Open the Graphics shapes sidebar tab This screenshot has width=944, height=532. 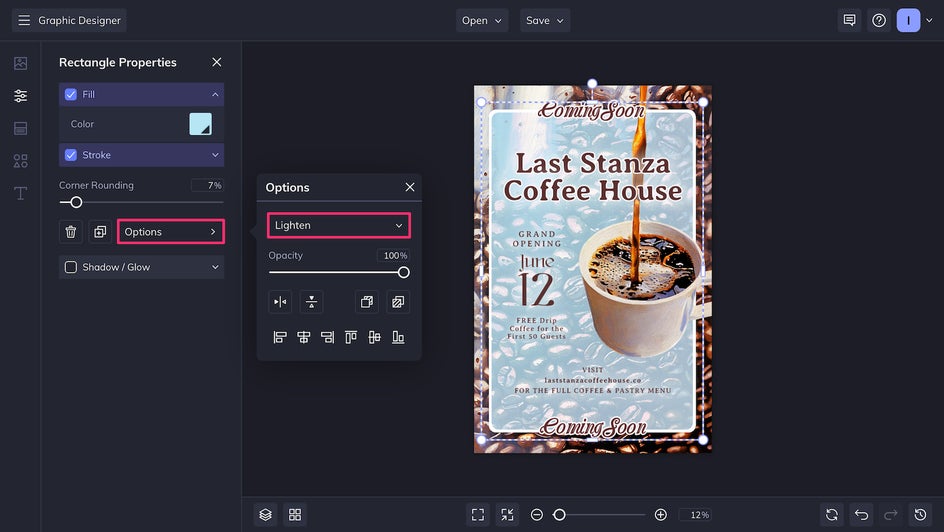tap(20, 161)
